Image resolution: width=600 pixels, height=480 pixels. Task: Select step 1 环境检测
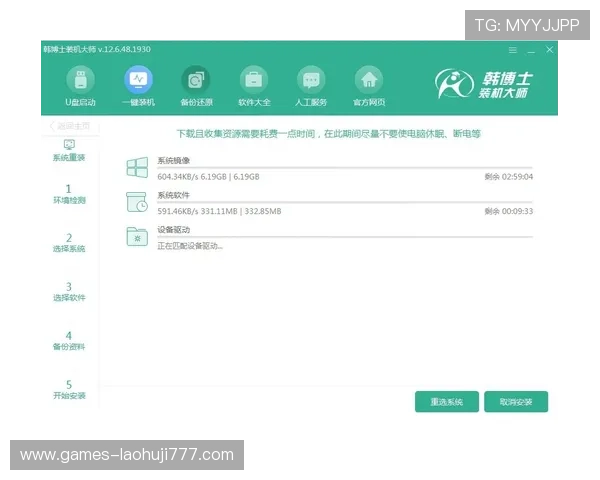[69, 194]
